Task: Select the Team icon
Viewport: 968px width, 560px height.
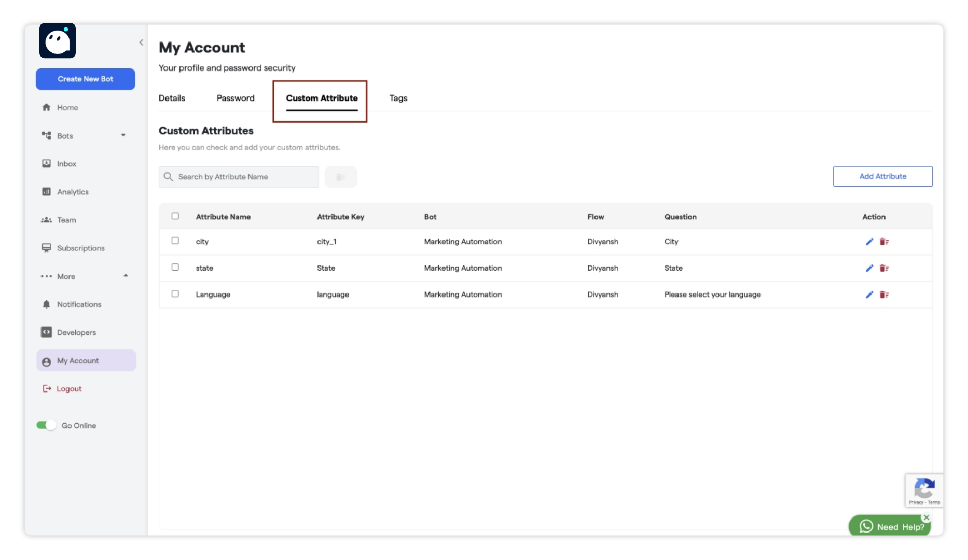Action: point(47,220)
